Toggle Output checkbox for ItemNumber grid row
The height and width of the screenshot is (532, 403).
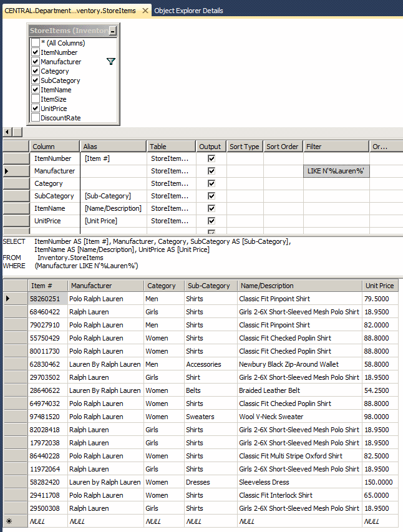pyautogui.click(x=211, y=158)
